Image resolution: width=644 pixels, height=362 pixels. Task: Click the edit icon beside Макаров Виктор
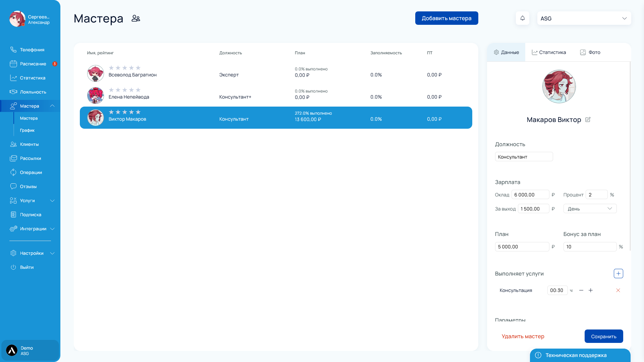tap(588, 120)
